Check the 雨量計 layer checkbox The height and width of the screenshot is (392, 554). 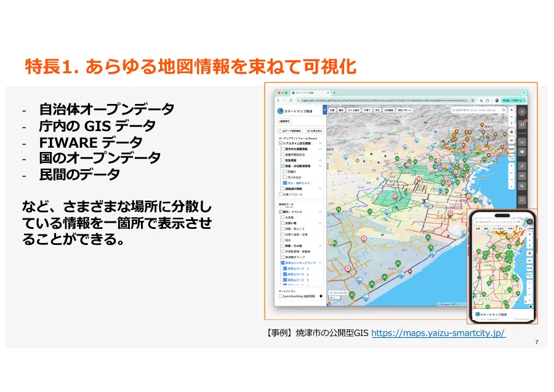point(285,172)
